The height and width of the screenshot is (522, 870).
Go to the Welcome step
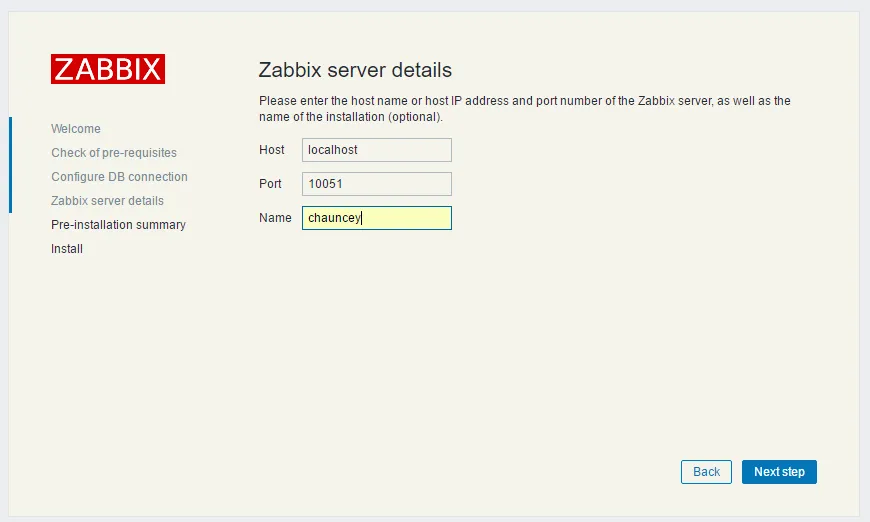click(76, 129)
